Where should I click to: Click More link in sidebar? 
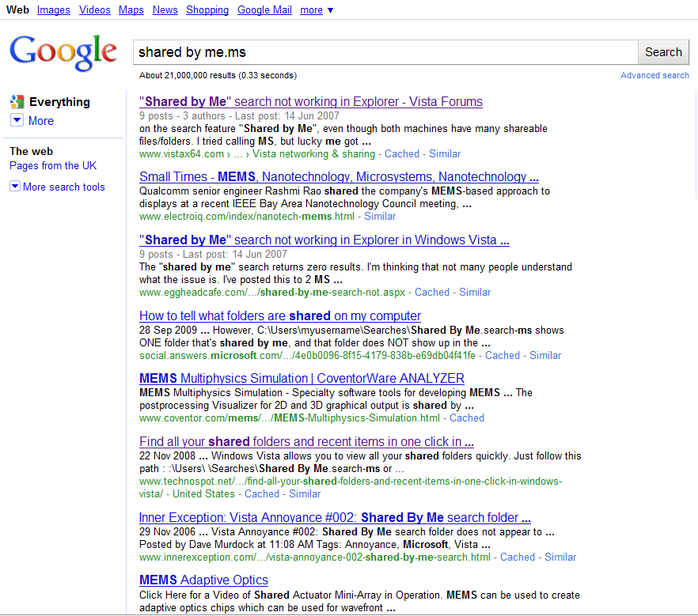[x=41, y=120]
